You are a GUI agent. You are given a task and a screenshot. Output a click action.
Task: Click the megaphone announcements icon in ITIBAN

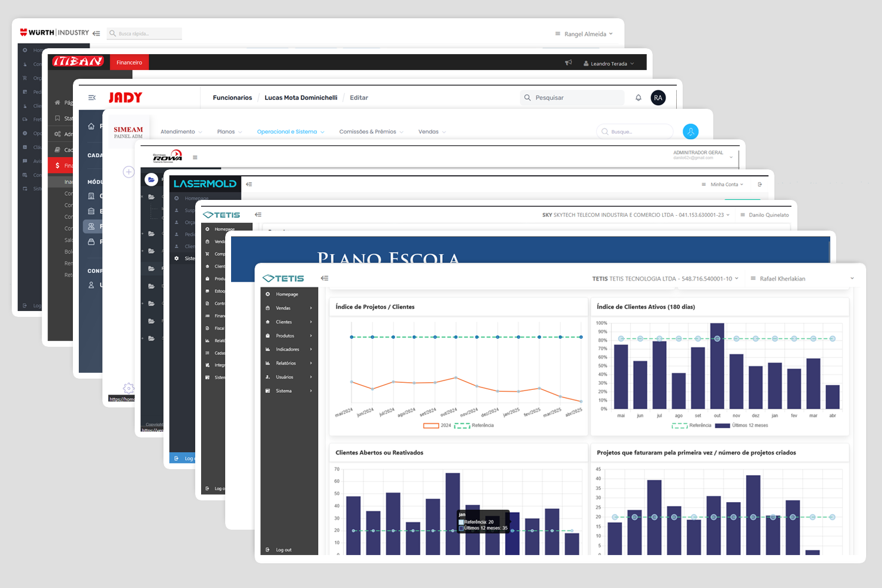(x=568, y=63)
